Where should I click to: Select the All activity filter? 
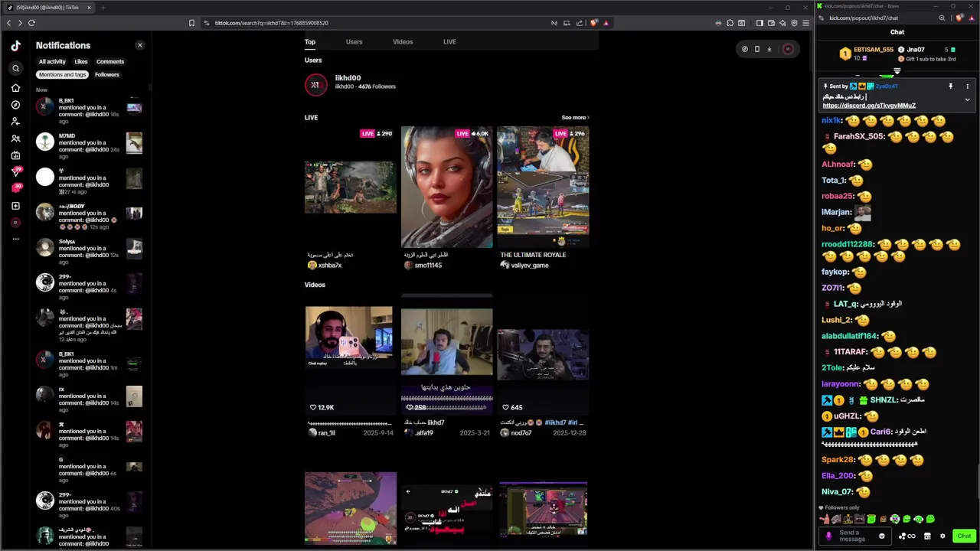(x=52, y=61)
